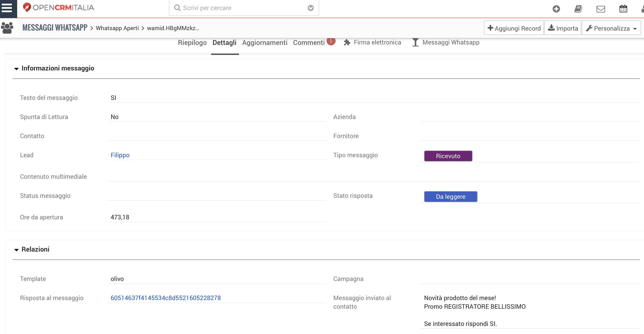This screenshot has height=334, width=644.
Task: Open the Aggiornamenti tab
Action: pos(265,43)
